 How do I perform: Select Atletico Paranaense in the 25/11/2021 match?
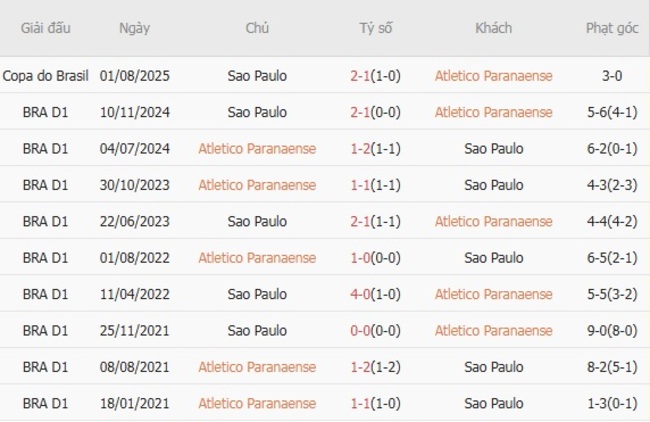pyautogui.click(x=493, y=330)
